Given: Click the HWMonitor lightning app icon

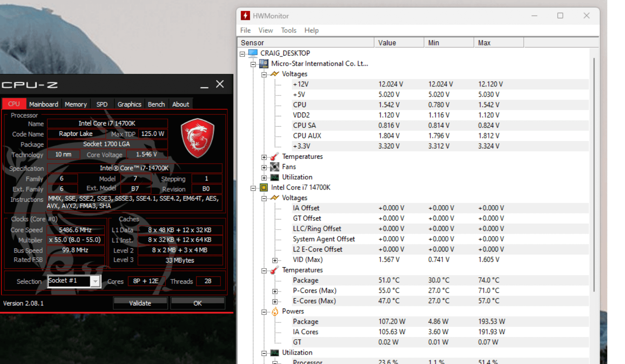Looking at the screenshot, I should (246, 16).
